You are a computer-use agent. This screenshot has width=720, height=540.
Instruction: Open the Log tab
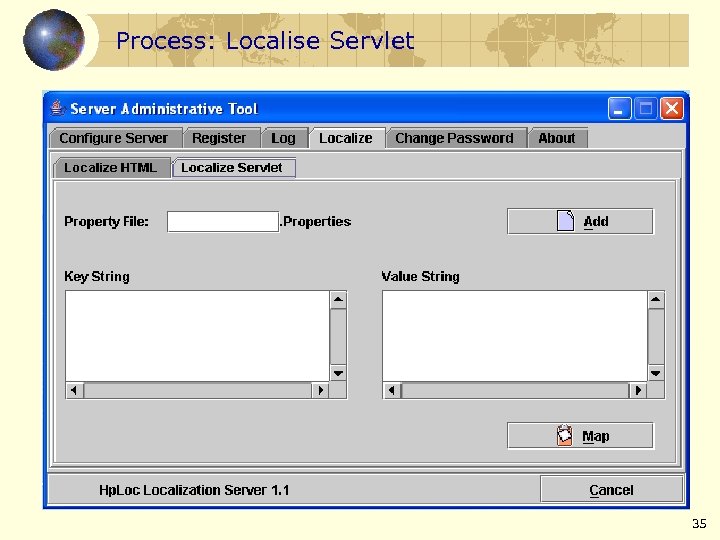284,138
